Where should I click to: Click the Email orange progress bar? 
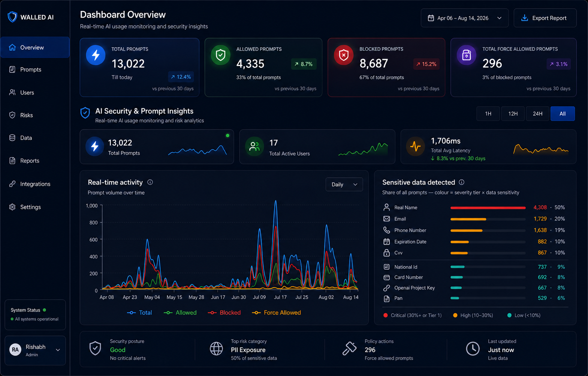pyautogui.click(x=468, y=219)
